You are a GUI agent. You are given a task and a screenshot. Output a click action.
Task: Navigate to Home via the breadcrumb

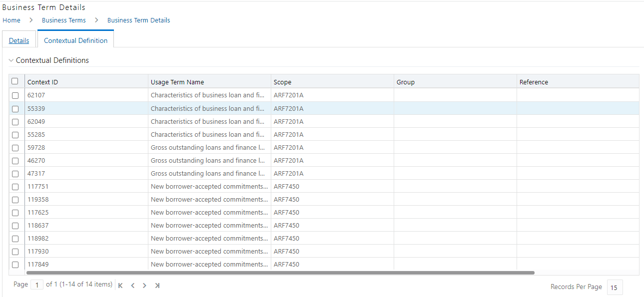pyautogui.click(x=11, y=20)
